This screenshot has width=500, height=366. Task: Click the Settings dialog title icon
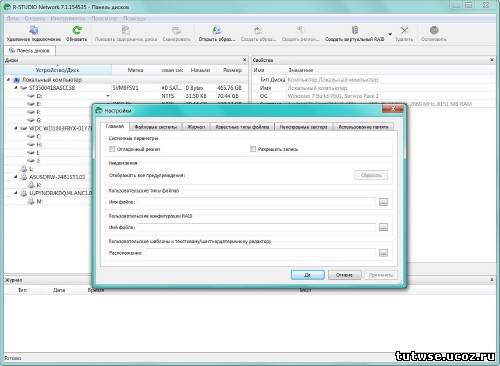click(x=99, y=110)
